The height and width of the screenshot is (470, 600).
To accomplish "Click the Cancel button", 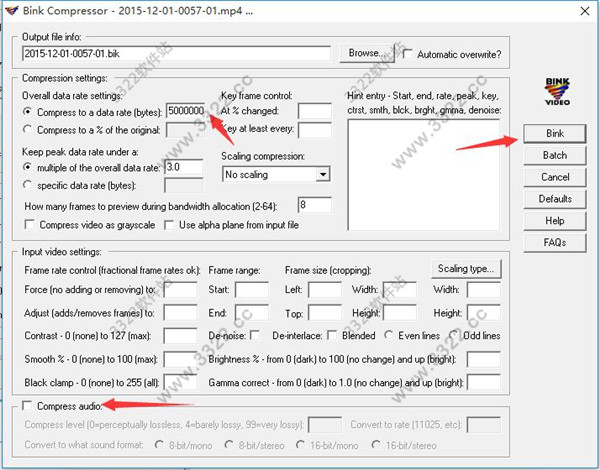I will 554,177.
